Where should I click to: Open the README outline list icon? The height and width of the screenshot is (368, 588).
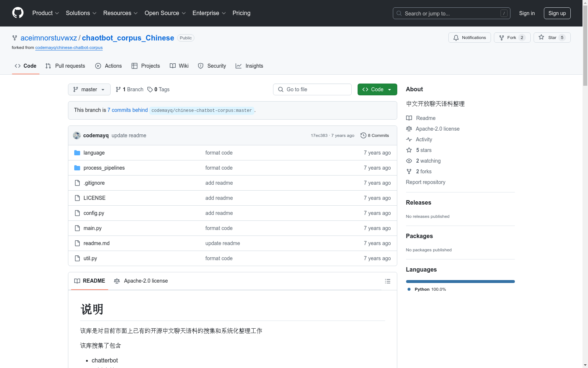tap(387, 281)
